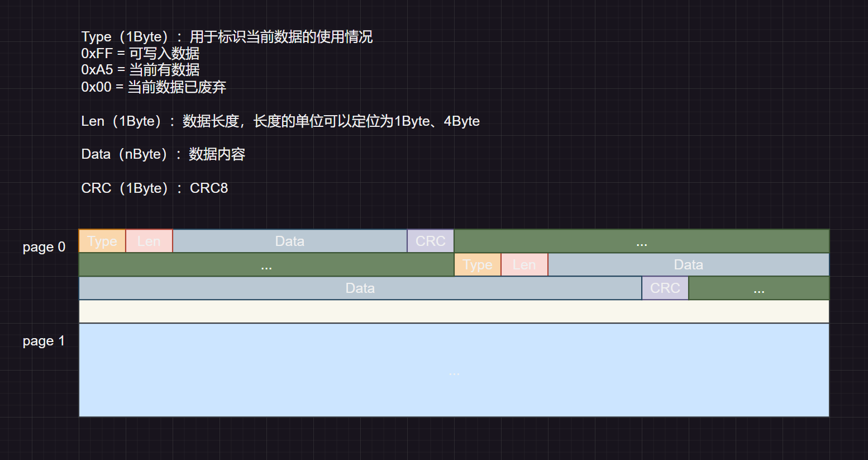Screen dimensions: 868x460
Task: Select the "page 0" text label
Action: [x=44, y=247]
